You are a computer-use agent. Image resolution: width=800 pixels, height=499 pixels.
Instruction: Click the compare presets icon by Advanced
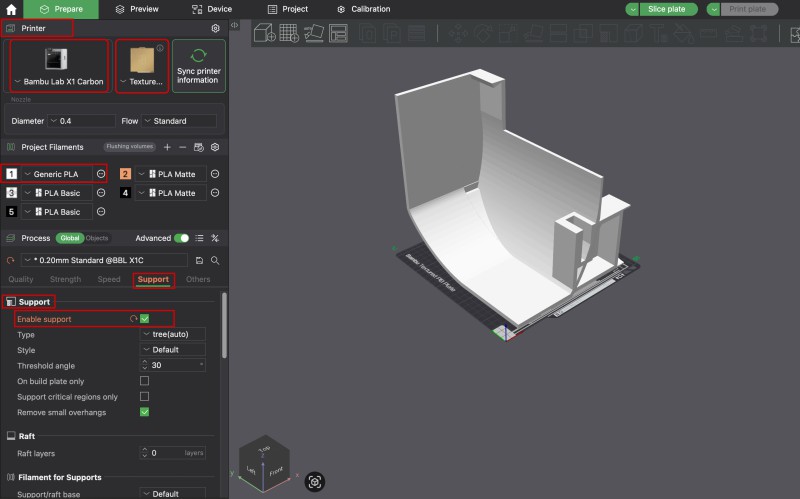tap(215, 238)
